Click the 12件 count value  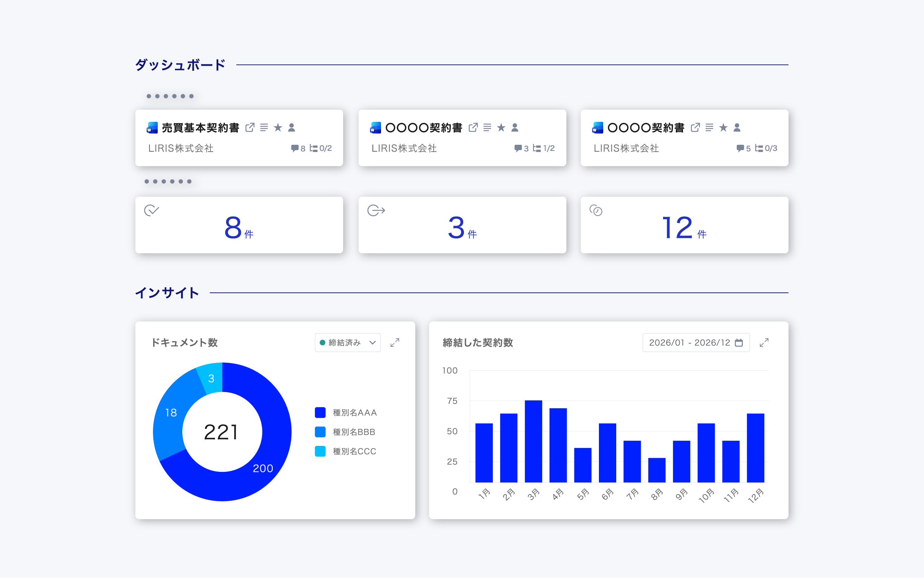click(684, 227)
